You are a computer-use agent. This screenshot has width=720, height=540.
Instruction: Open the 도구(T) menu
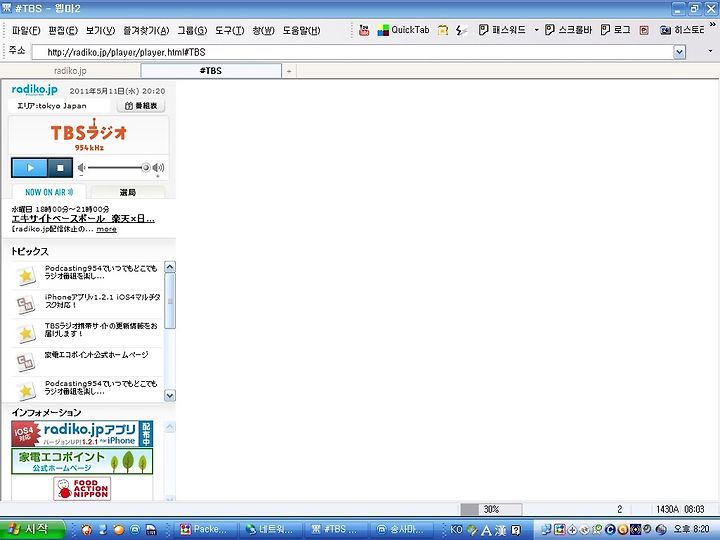click(x=230, y=31)
